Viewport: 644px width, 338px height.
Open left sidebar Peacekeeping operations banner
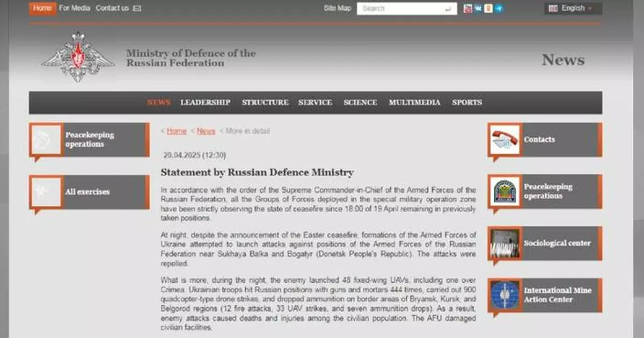[89, 140]
